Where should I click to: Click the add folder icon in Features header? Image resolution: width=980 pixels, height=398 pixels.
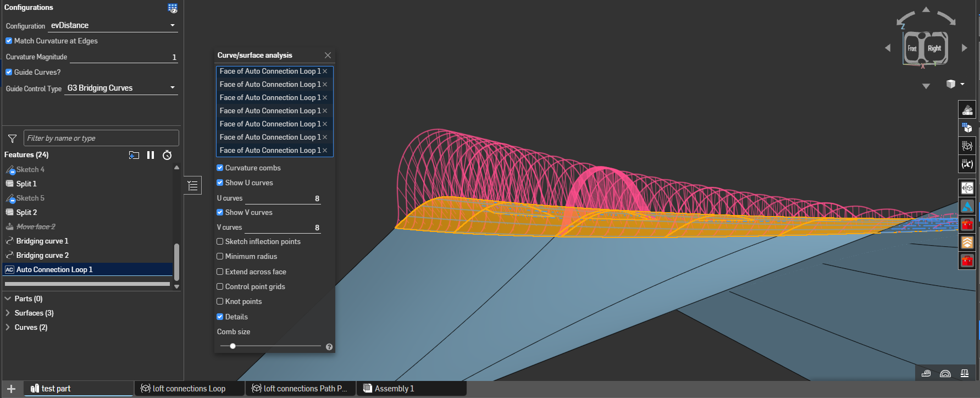click(x=134, y=155)
